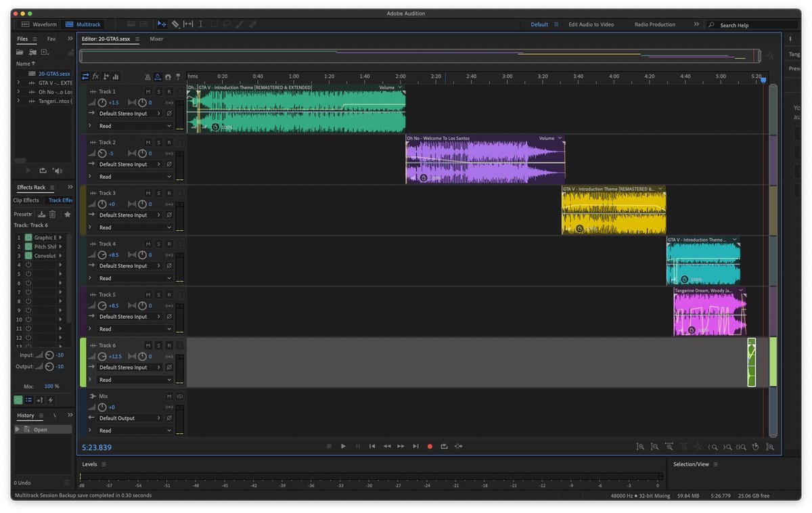812x513 pixels.
Task: Click the favorite star in Effects Rack
Action: click(67, 214)
